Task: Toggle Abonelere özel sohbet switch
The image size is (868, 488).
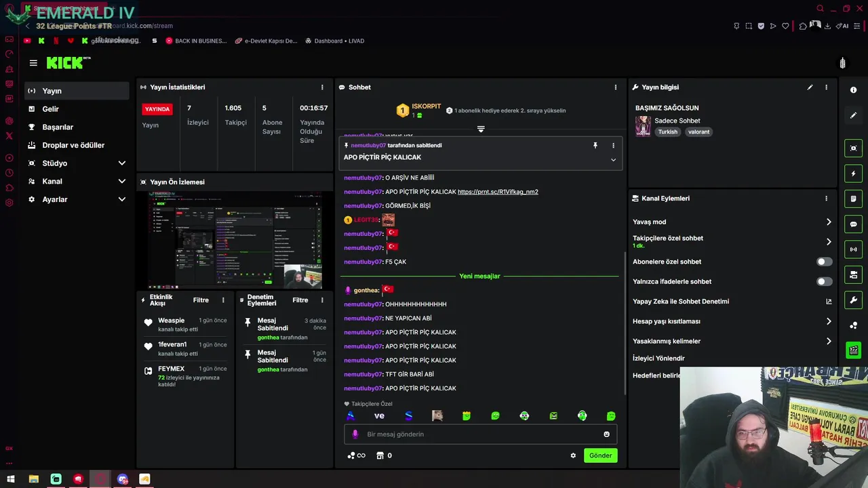Action: 824,262
